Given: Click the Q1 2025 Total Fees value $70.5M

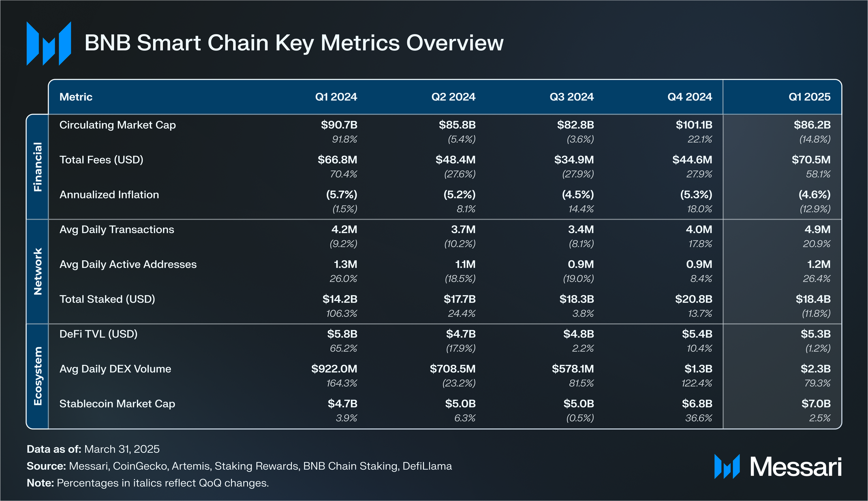Looking at the screenshot, I should tap(811, 160).
